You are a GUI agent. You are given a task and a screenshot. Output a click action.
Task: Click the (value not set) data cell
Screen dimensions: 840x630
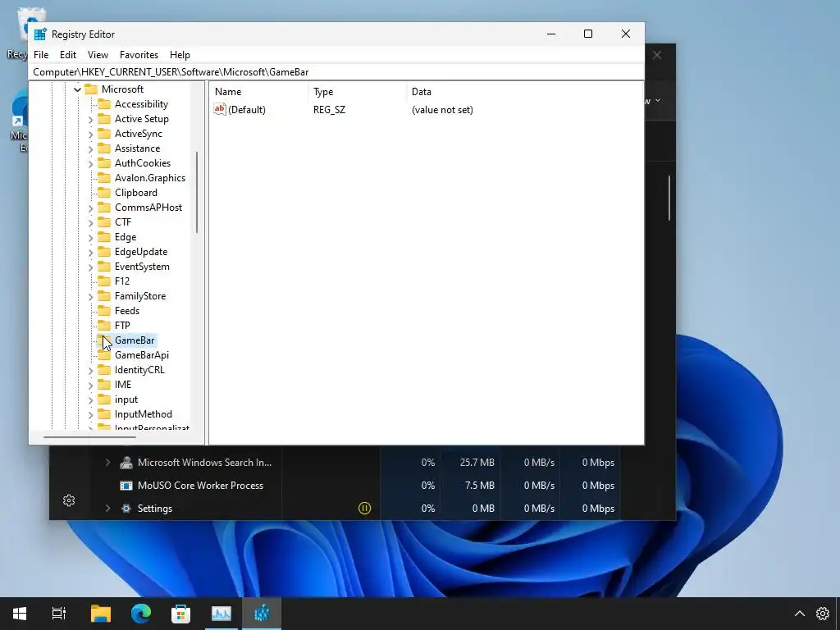click(442, 110)
